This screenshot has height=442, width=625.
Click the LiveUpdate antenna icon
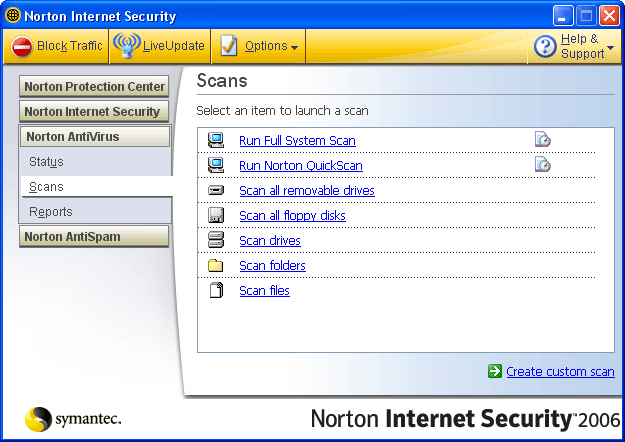[x=127, y=45]
